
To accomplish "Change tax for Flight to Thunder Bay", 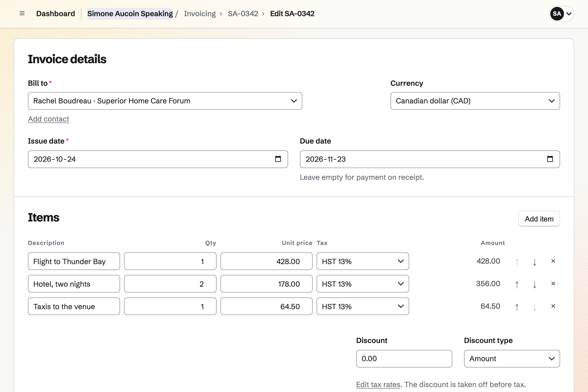I will (x=363, y=261).
